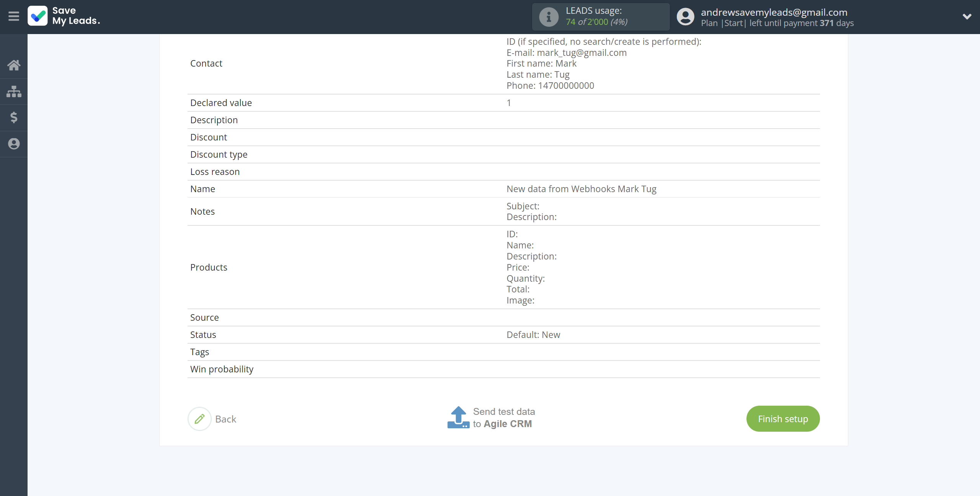The image size is (980, 496).
Task: Click the Save My Leads logo
Action: 64,16
